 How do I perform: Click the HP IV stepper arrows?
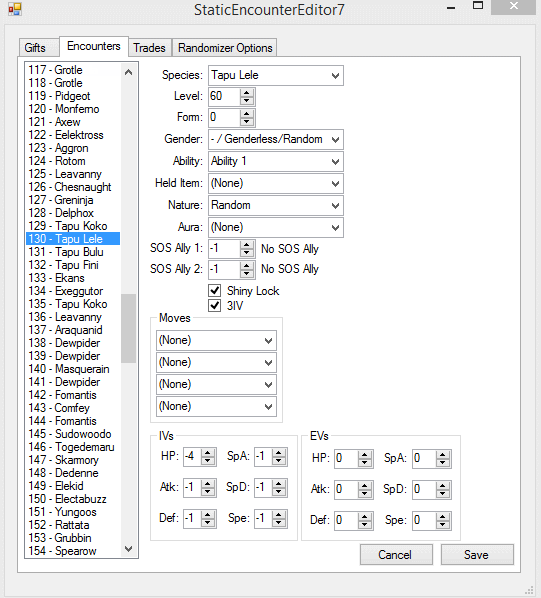pyautogui.click(x=208, y=457)
